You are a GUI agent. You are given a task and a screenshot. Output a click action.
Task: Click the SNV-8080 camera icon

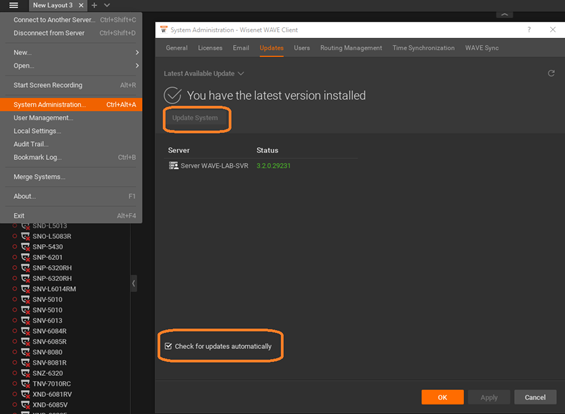(25, 352)
